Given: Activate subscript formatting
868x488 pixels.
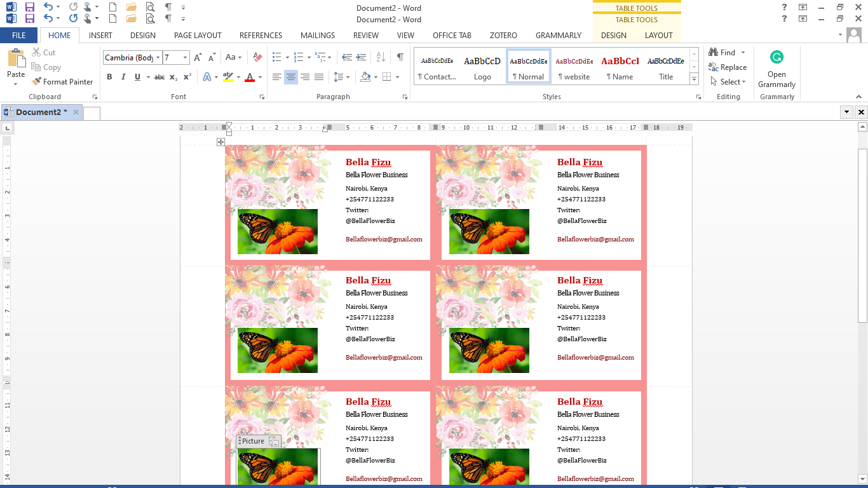Looking at the screenshot, I should 173,76.
